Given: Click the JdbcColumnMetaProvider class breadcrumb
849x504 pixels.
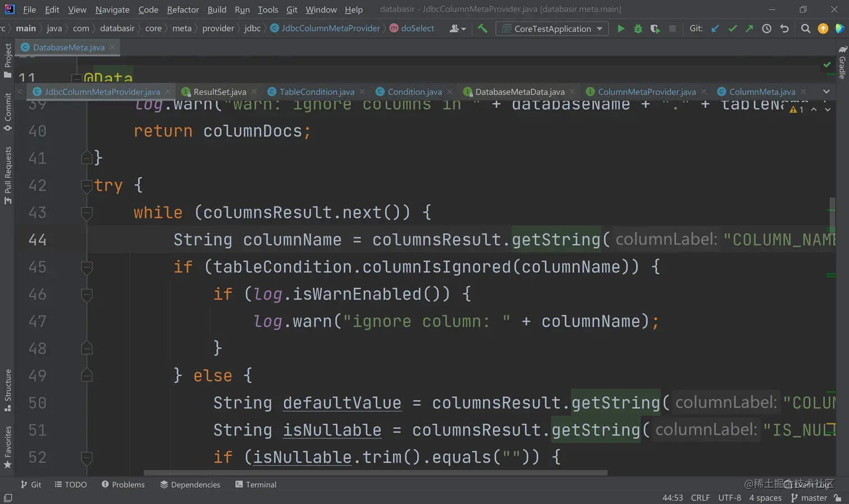Looking at the screenshot, I should coord(325,29).
